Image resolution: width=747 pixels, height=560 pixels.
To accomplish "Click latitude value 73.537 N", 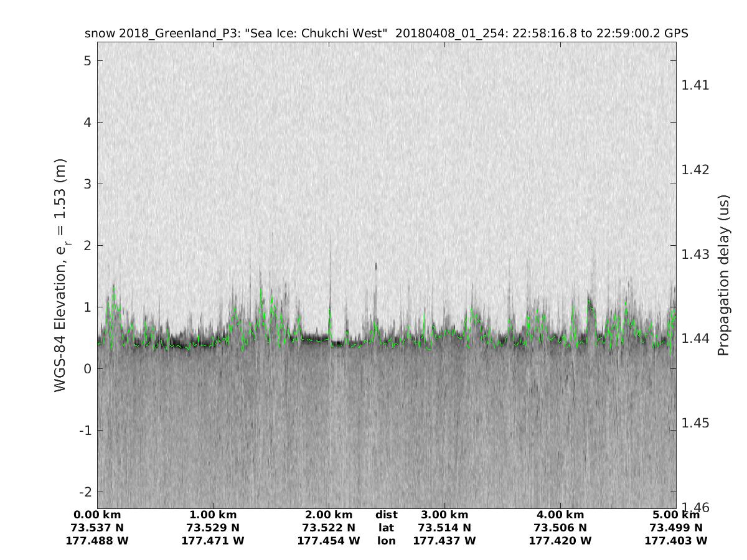I will coord(97,528).
